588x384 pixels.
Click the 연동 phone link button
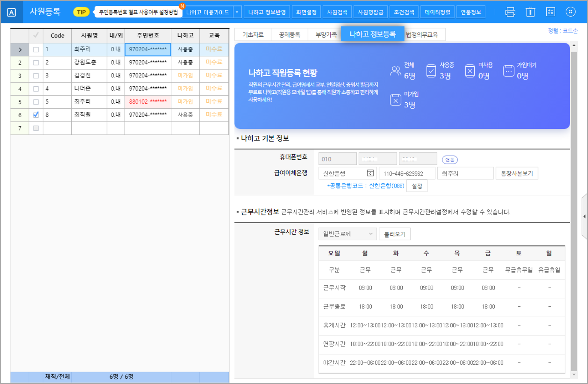[450, 160]
